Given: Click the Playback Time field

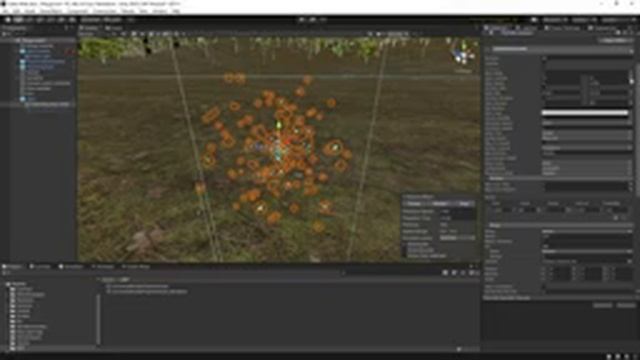Looking at the screenshot, I should (x=458, y=218).
